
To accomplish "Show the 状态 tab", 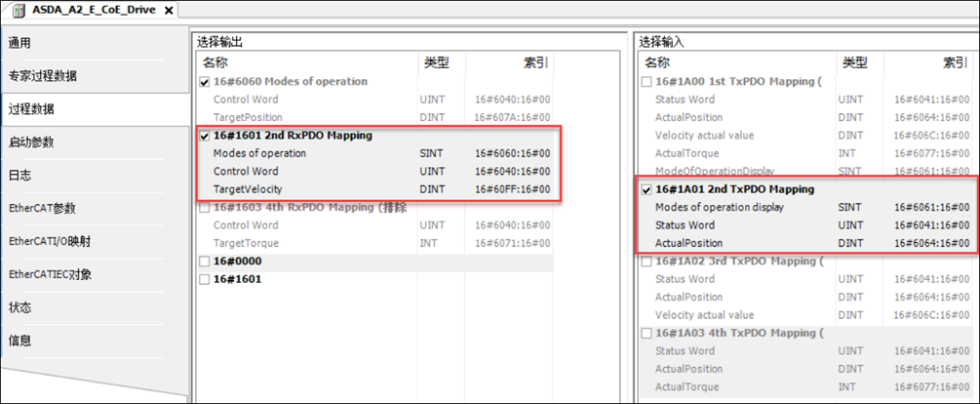I will (x=20, y=307).
